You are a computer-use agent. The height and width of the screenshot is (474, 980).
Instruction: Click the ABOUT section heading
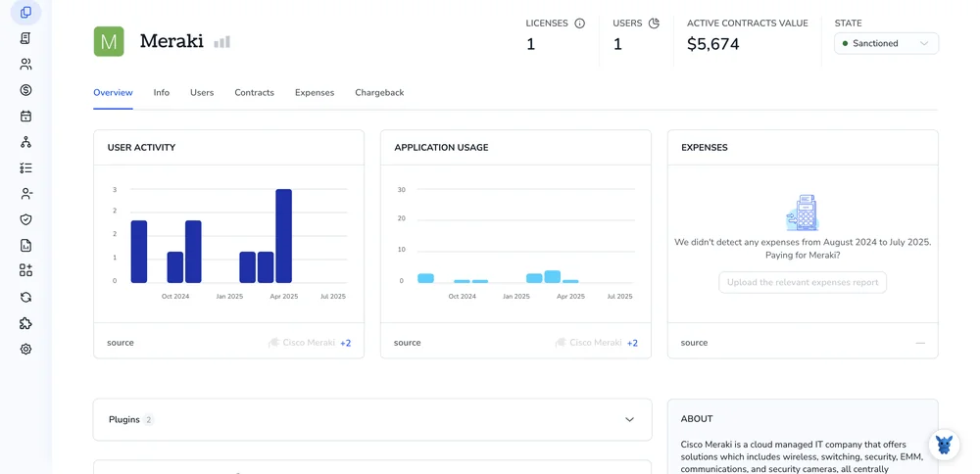pos(697,419)
